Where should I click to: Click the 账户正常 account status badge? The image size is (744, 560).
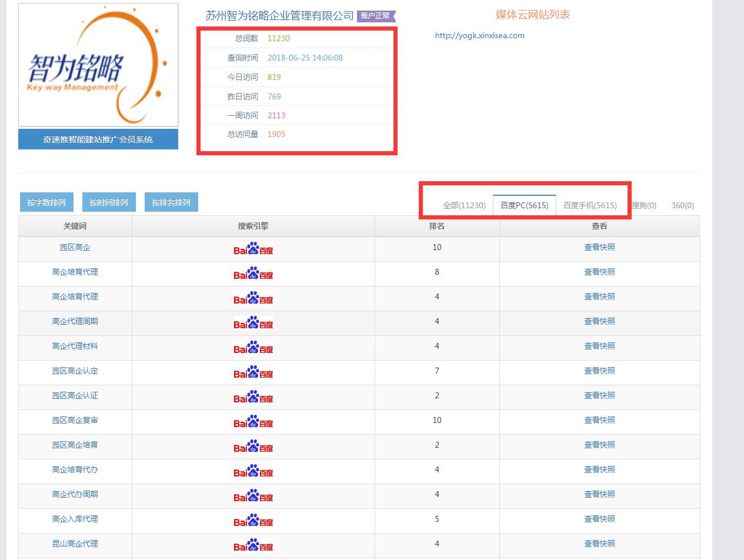tap(376, 16)
